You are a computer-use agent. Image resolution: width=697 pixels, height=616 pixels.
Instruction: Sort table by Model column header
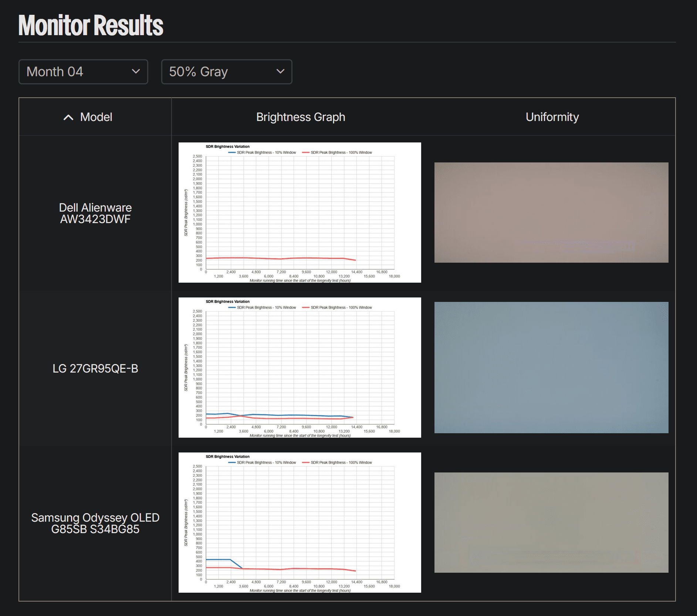point(95,117)
